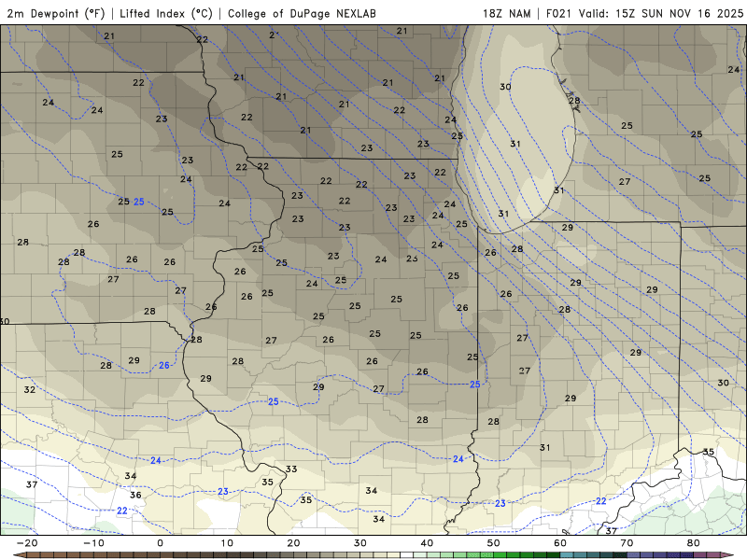Screen dimensions: 747x560
Task: Click the 10 label on the color scale
Action: [x=227, y=543]
